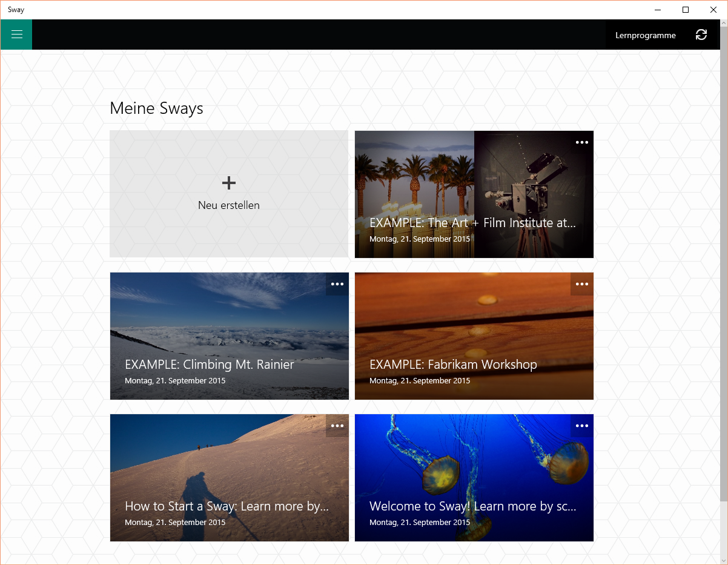Open more options for Welcome to Sway
The height and width of the screenshot is (565, 728).
point(581,426)
